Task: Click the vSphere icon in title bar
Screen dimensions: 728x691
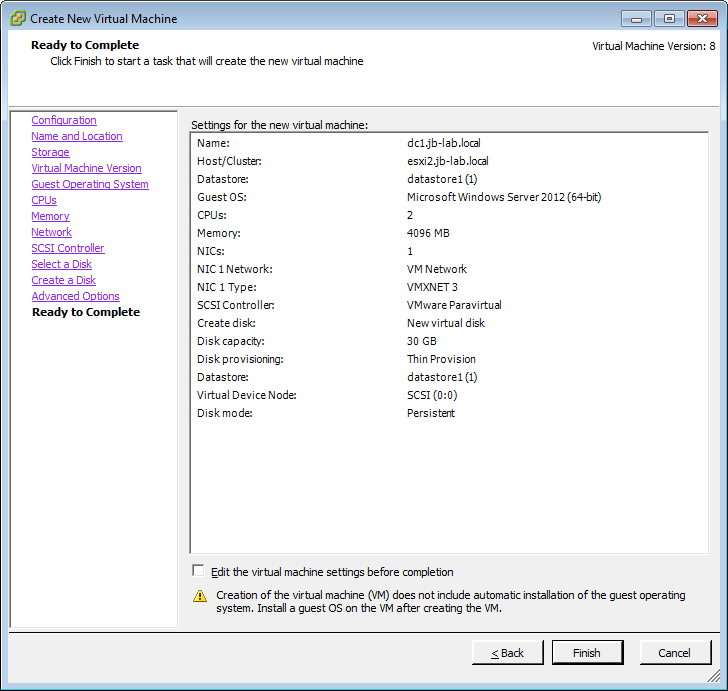Action: 17,18
